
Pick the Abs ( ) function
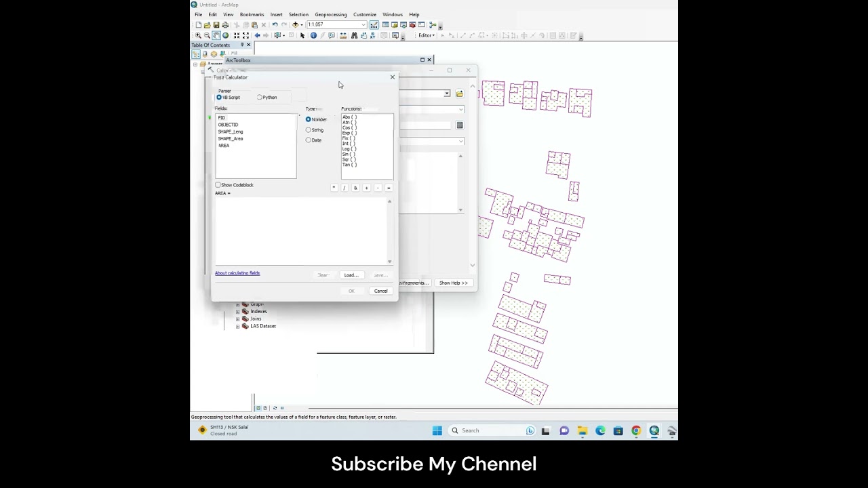tap(349, 117)
